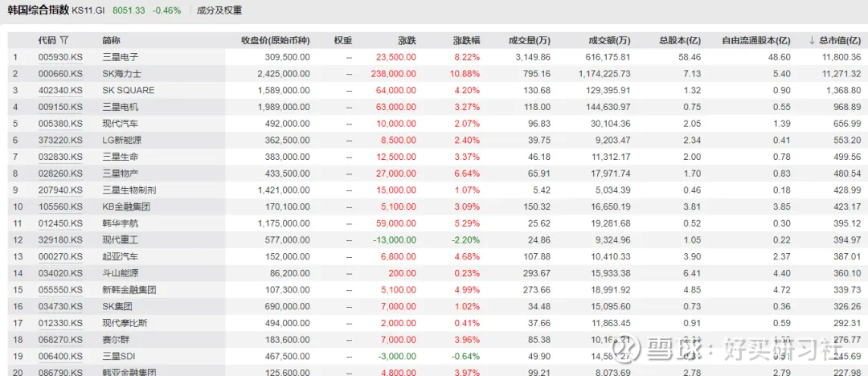Select the 三星物产 name cell
This screenshot has width=868, height=376.
[120, 174]
